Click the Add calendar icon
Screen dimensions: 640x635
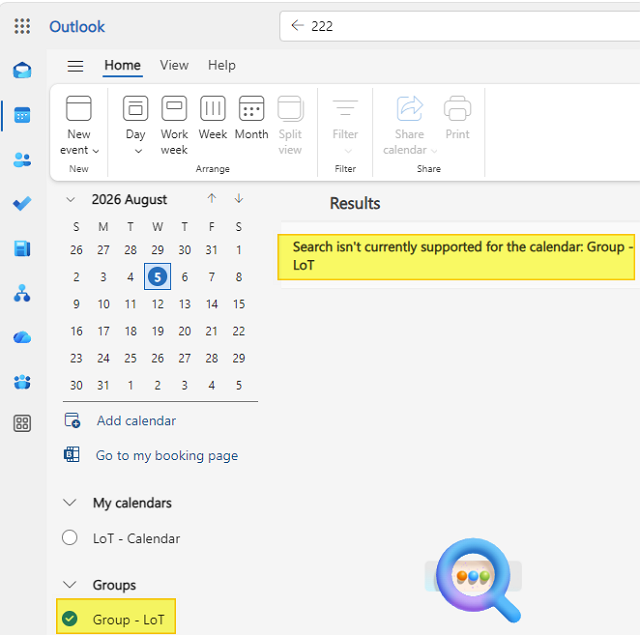(x=72, y=420)
